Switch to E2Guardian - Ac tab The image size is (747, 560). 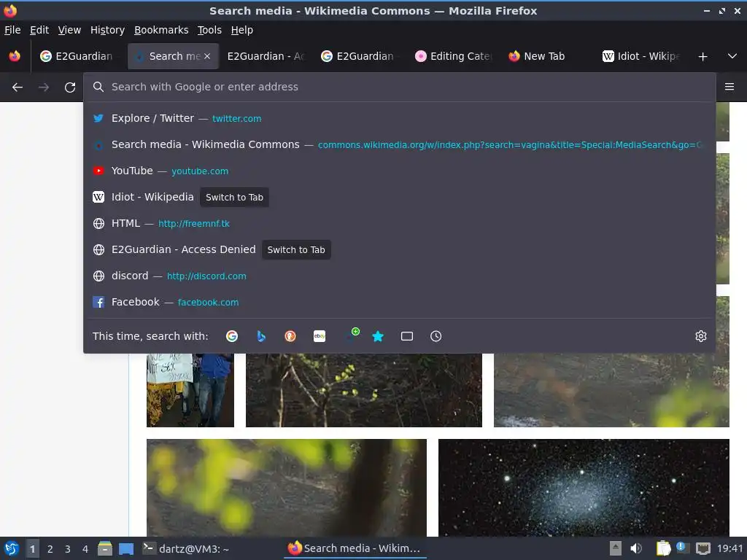click(266, 56)
